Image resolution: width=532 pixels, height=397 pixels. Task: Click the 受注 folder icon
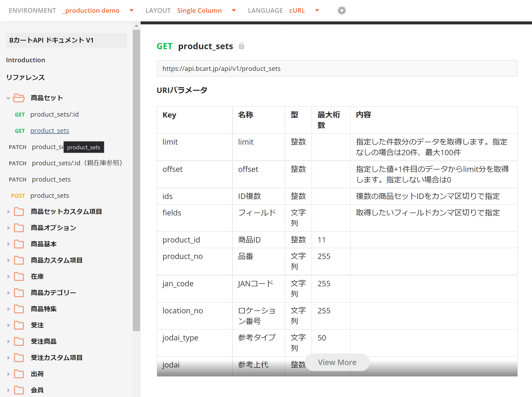click(19, 325)
